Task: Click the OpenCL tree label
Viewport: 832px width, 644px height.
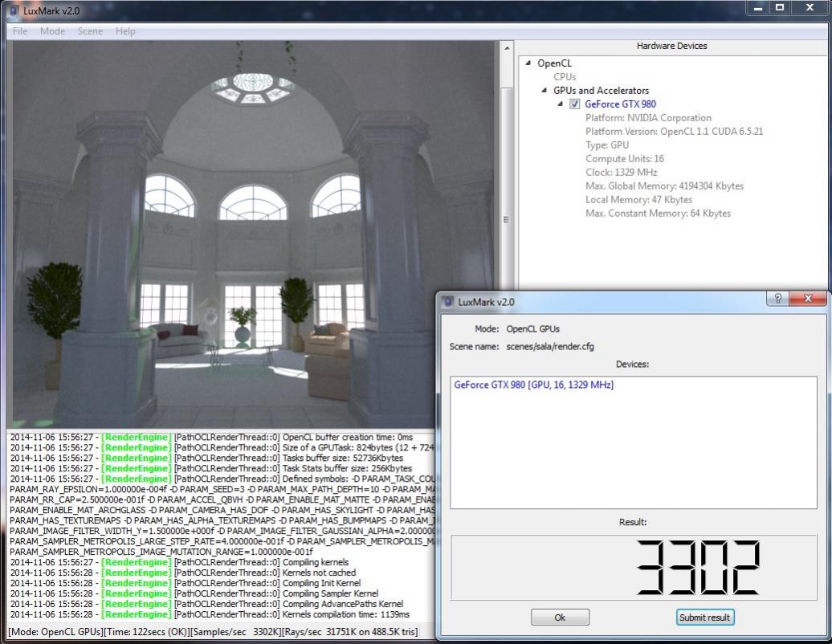Action: tap(554, 63)
